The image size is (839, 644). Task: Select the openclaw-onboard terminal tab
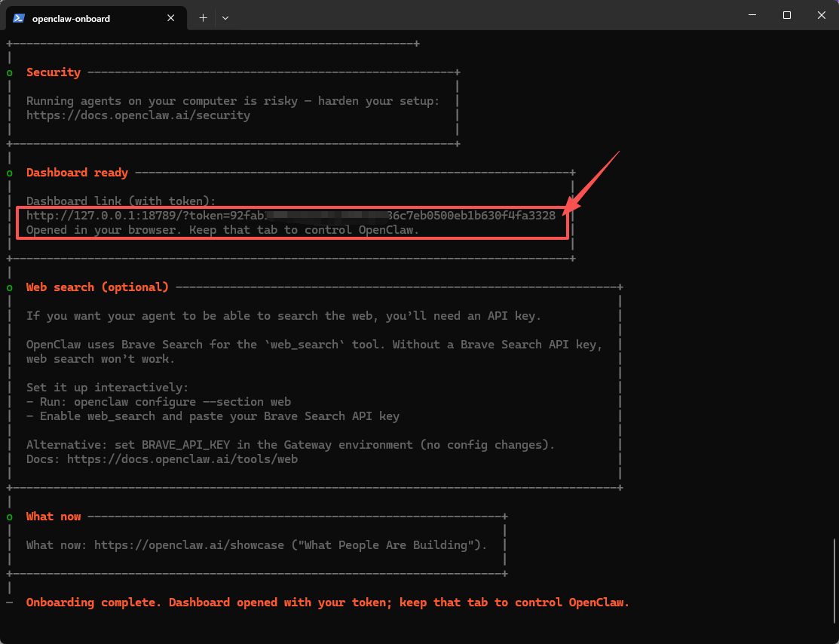[x=96, y=17]
